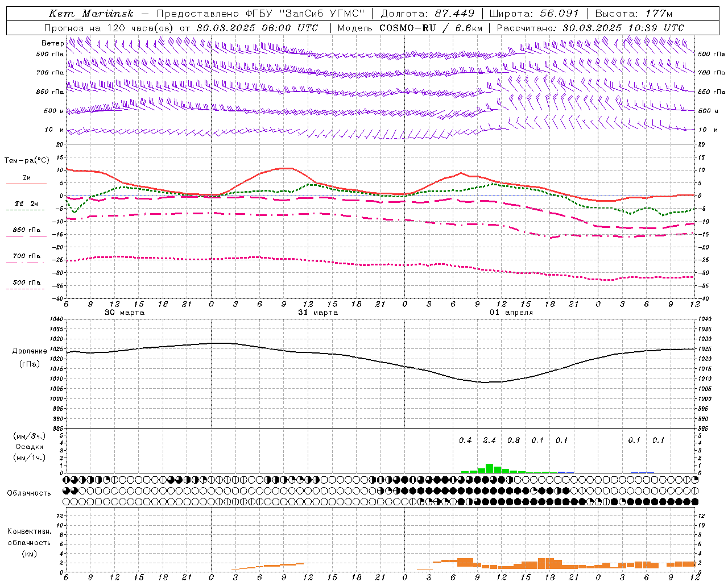The height and width of the screenshot is (582, 728).
Task: Click the station name Kem_Mariinsk in the header
Action: [91, 14]
